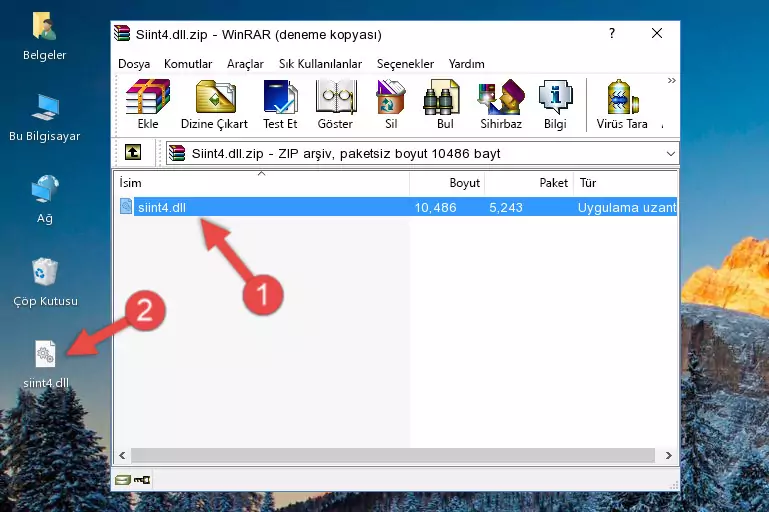Sort list by Tür column header
This screenshot has width=769, height=512.
click(626, 183)
